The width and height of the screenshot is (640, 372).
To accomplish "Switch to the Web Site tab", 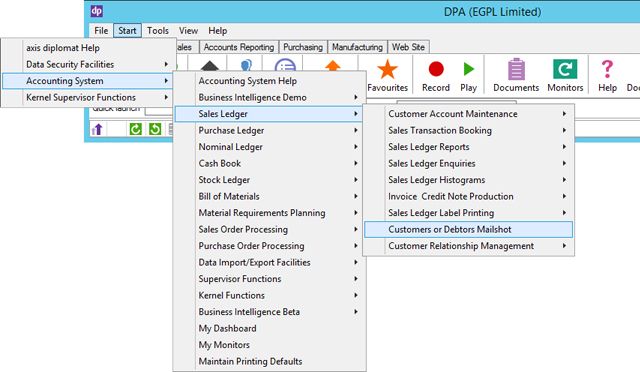I will (x=408, y=47).
